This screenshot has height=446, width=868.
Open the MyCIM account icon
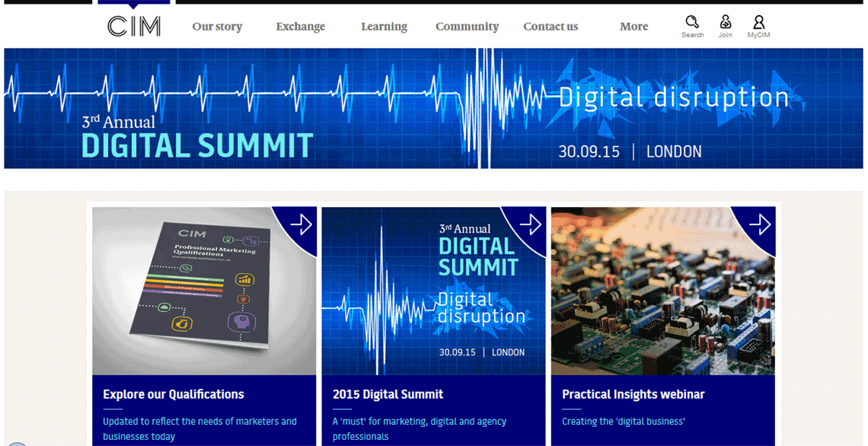click(758, 22)
